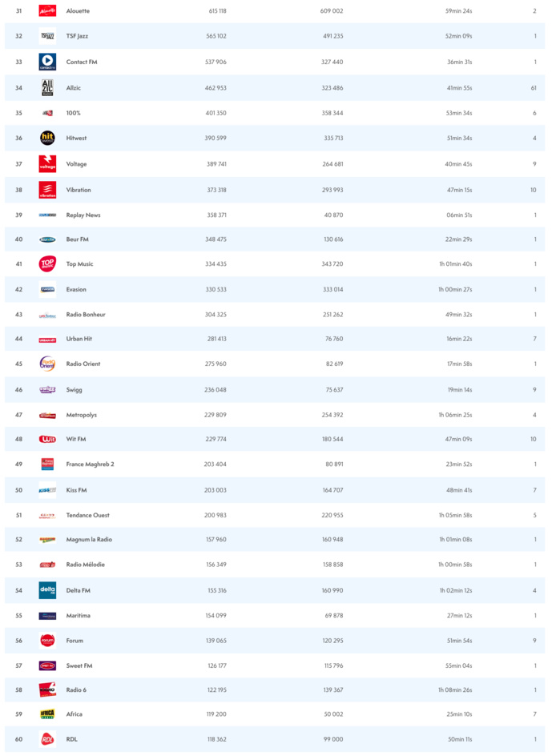Click the TSF Jazz logo icon
552x756 pixels.
(x=47, y=36)
